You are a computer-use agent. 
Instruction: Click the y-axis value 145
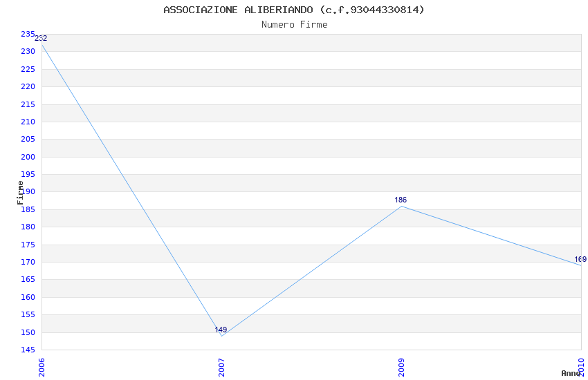point(28,350)
